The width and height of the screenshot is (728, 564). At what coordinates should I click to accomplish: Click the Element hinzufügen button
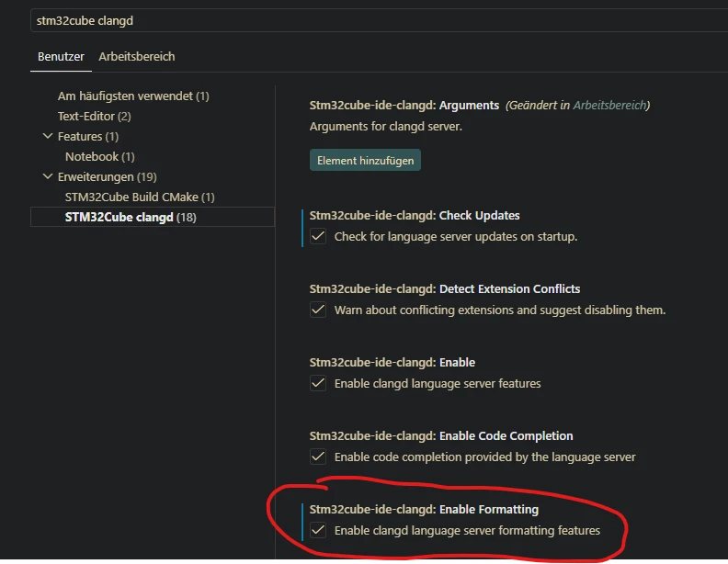pyautogui.click(x=365, y=161)
